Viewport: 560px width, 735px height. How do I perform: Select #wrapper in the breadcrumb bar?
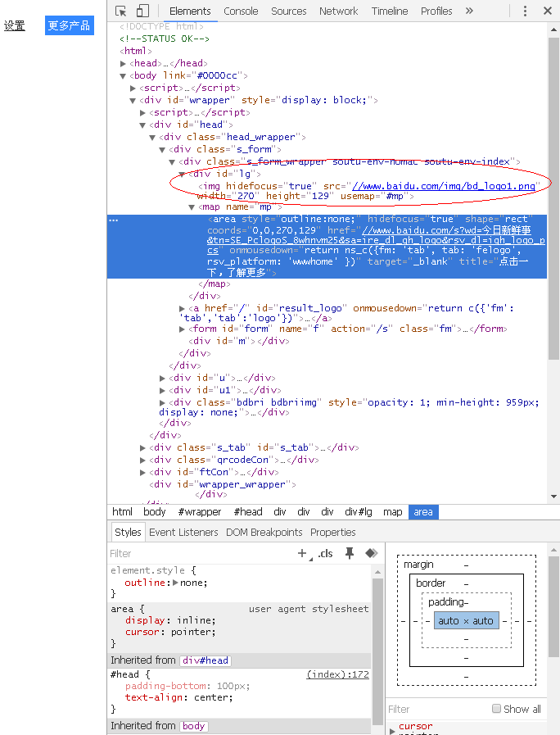click(200, 512)
